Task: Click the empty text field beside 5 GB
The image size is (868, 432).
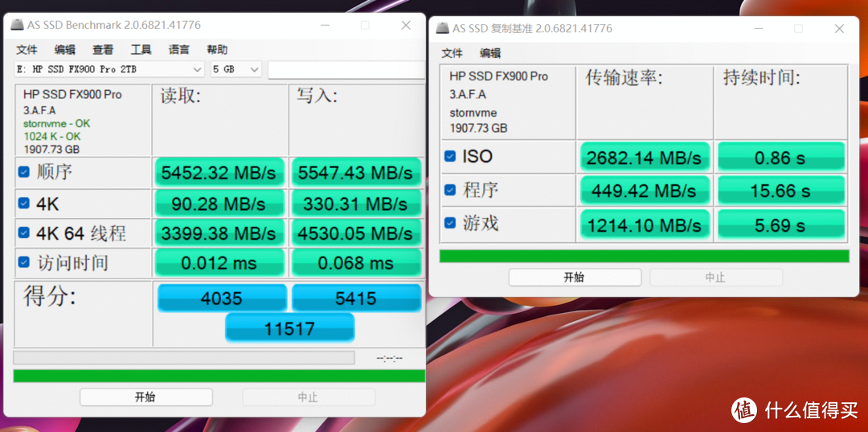Action: click(346, 70)
